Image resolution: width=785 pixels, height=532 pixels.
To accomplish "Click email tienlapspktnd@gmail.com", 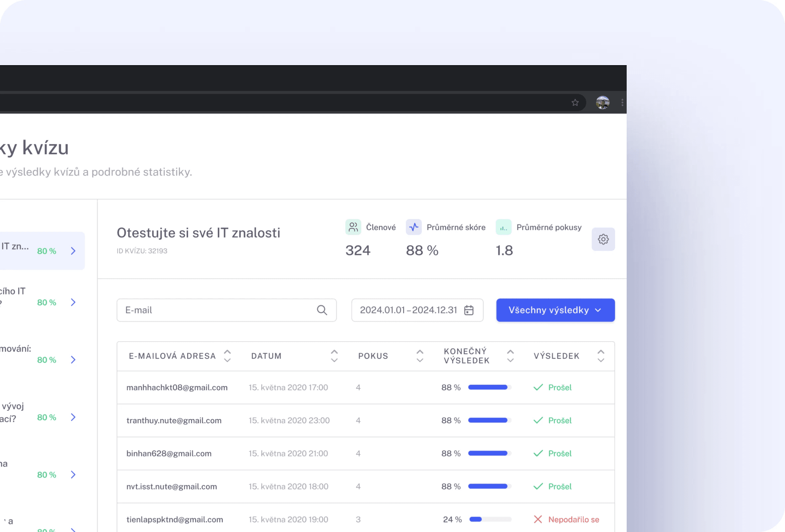I will tap(175, 519).
